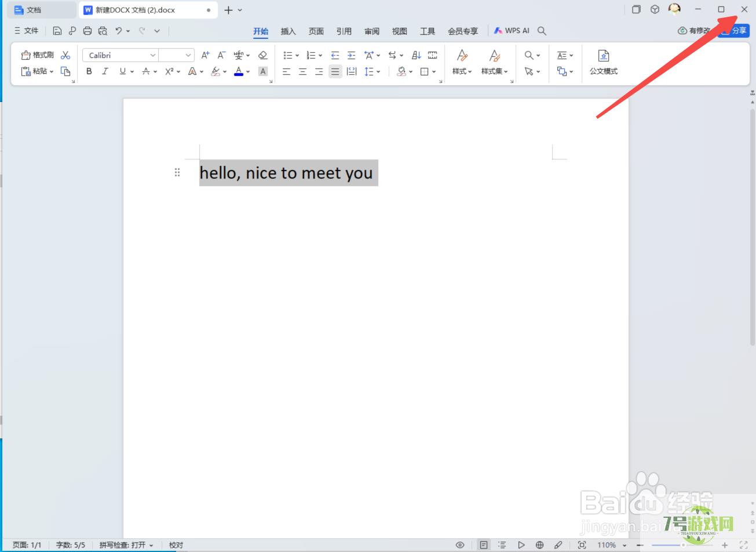Click the search magnifier next to WPS AI

tap(542, 31)
